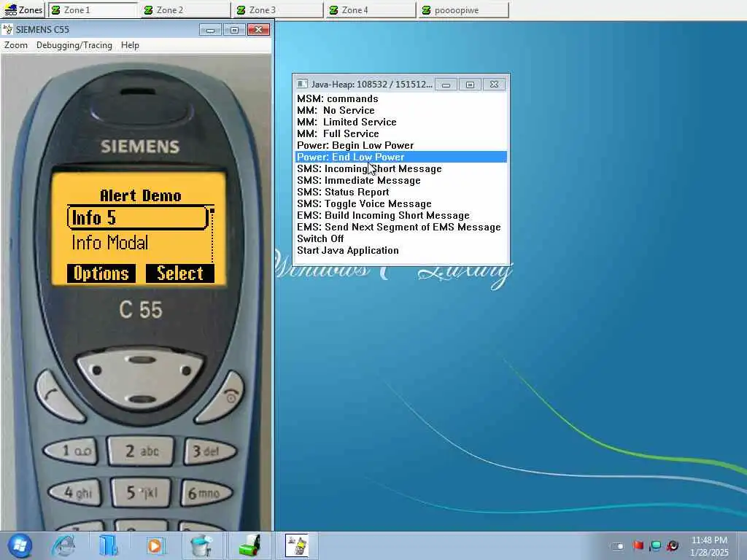Click the Select softkey label on phone screen
747x560 pixels.
[180, 273]
